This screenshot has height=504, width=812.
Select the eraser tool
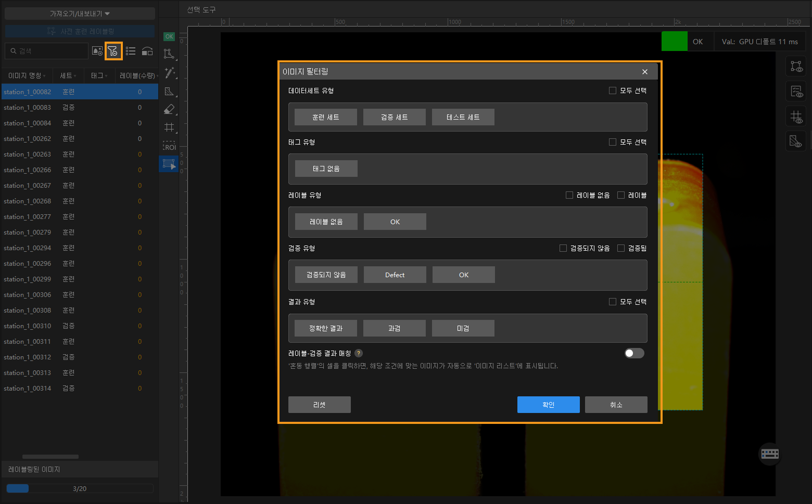click(169, 109)
